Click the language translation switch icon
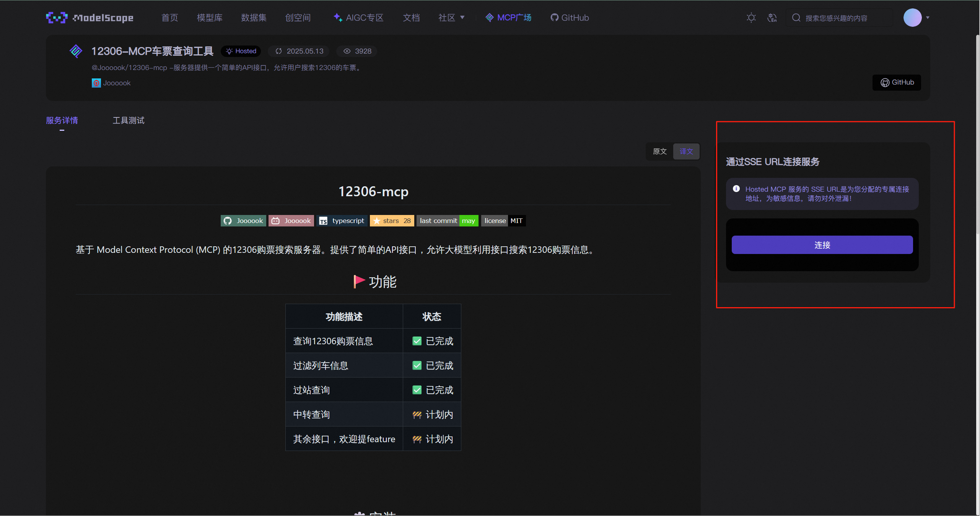 pos(772,18)
